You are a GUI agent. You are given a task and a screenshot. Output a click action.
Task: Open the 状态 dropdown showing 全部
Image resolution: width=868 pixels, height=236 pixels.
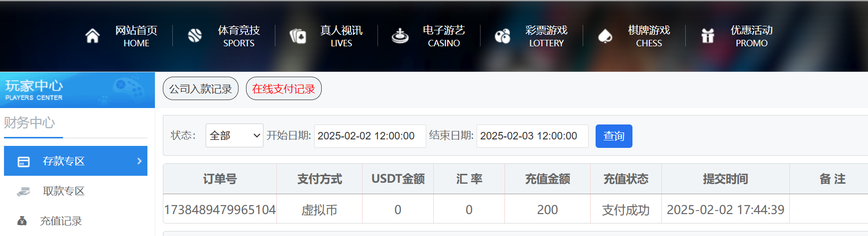click(x=235, y=135)
